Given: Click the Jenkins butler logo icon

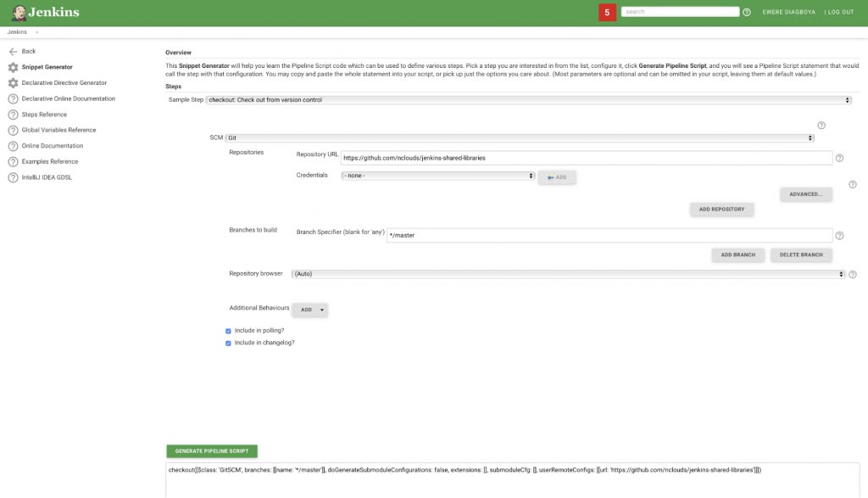Looking at the screenshot, I should 19,13.
